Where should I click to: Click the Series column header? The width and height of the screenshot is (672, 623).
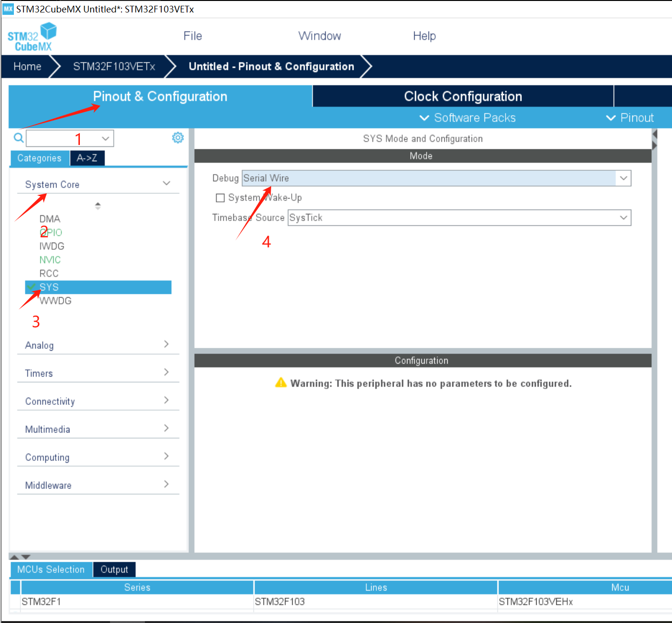[x=137, y=587]
